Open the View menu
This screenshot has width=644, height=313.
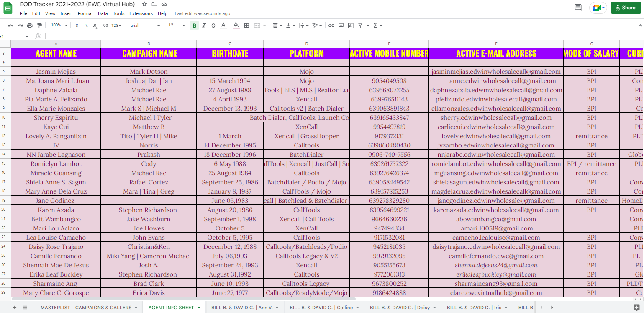(x=50, y=13)
